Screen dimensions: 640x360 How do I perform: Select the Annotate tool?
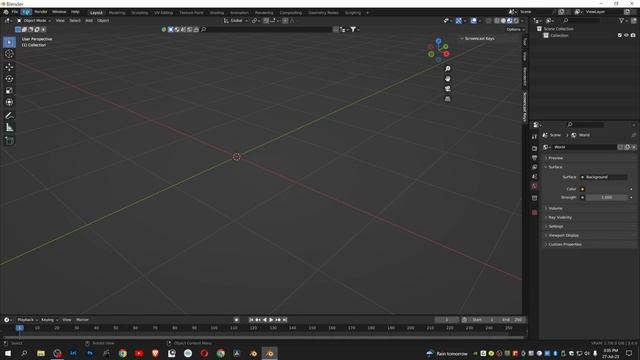9,116
